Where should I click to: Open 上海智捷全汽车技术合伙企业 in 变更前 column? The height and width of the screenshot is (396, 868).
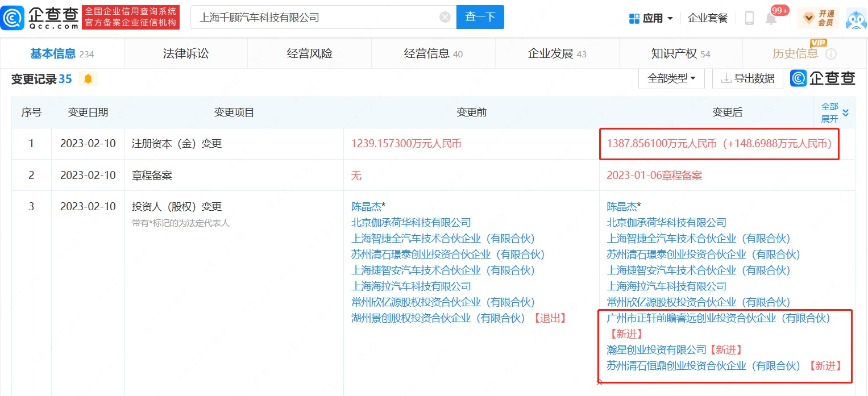click(x=443, y=239)
